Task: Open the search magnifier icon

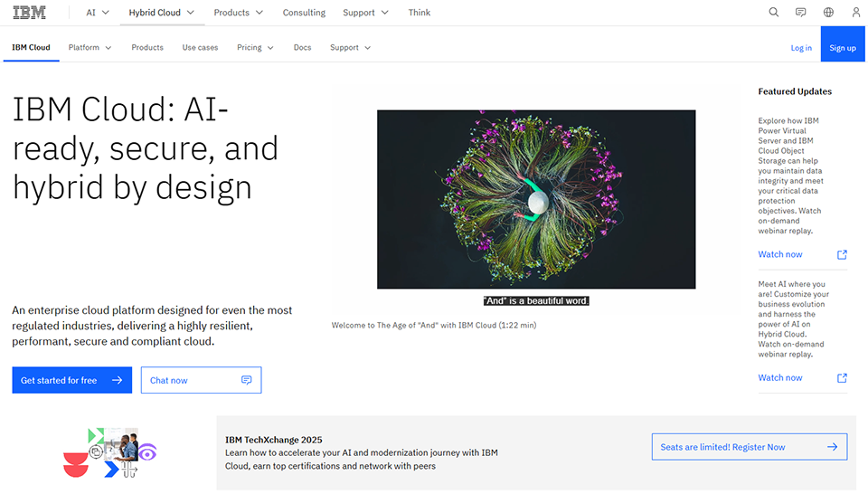Action: pos(773,12)
